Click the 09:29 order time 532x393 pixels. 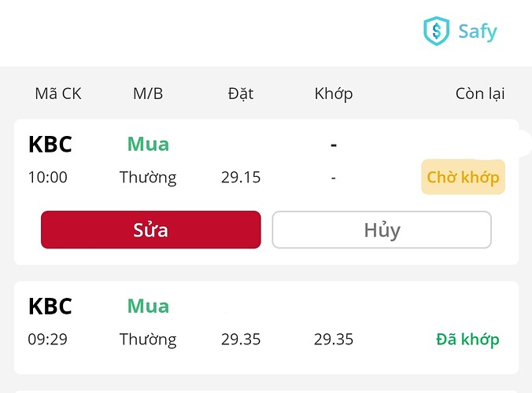click(48, 340)
